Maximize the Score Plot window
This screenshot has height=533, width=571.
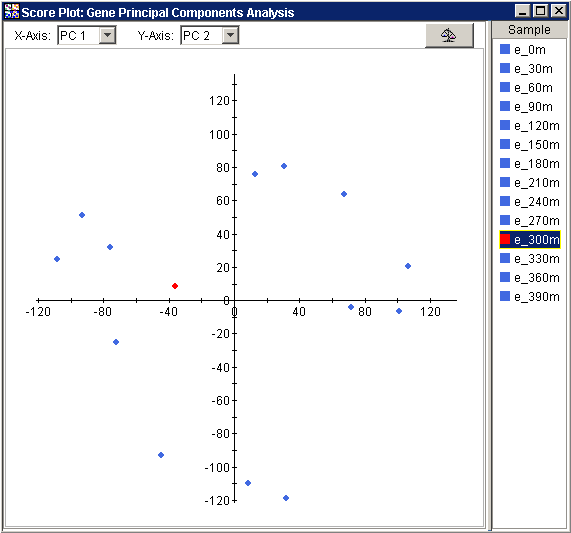pos(540,11)
